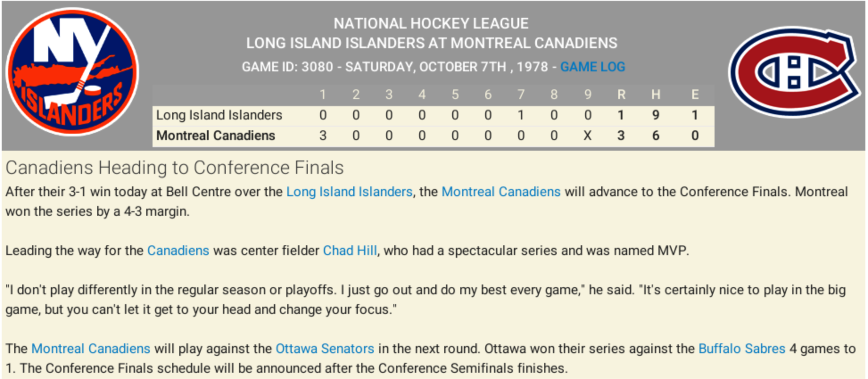This screenshot has width=868, height=379.
Task: Click Montreal Canadiens link in the last paragraph
Action: [x=91, y=349]
